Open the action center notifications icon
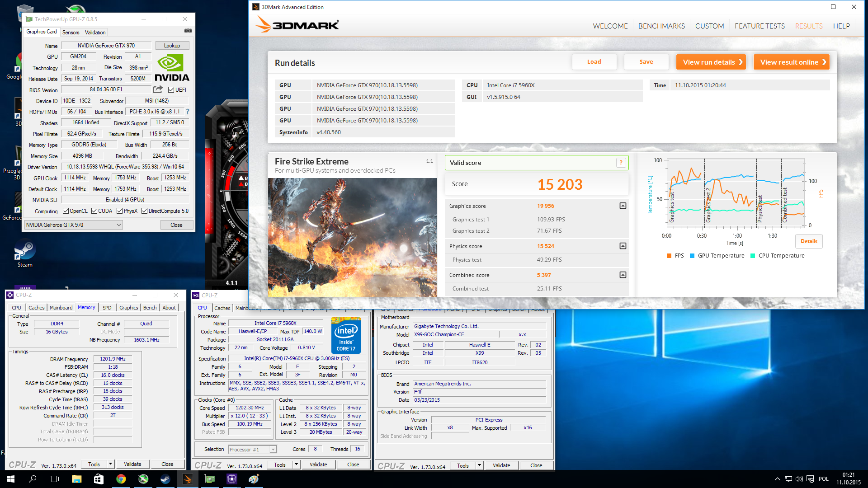This screenshot has height=488, width=868. tap(810, 479)
